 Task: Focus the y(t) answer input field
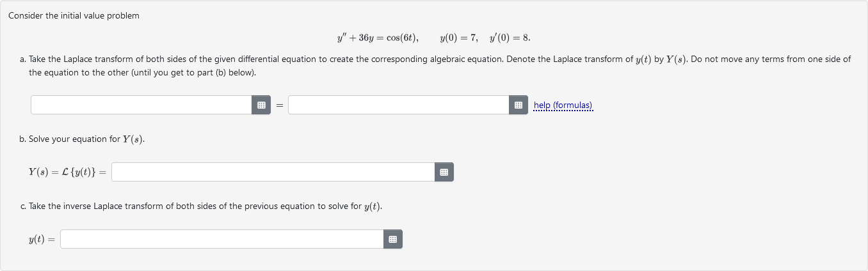(222, 239)
